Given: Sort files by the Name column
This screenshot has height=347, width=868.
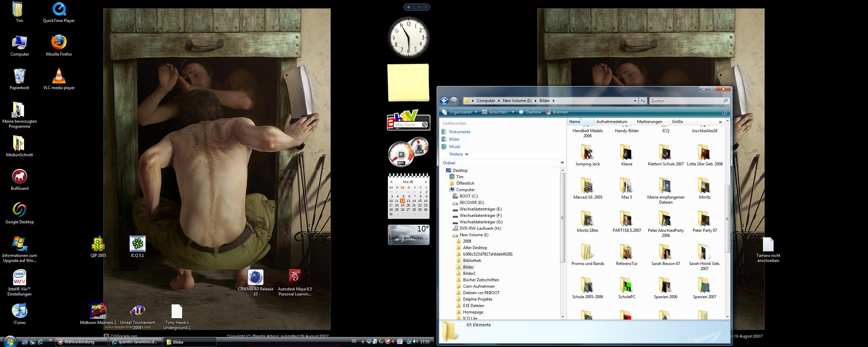Looking at the screenshot, I should tap(581, 122).
